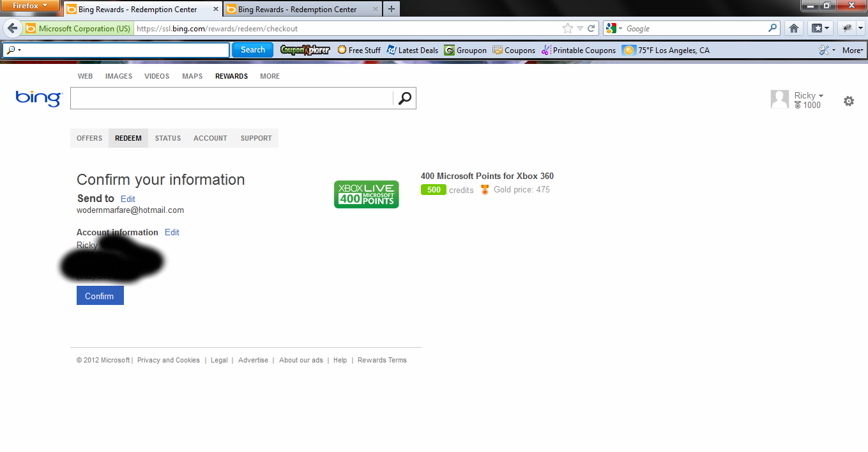The width and height of the screenshot is (868, 452).
Task: Go to Bing WEB search
Action: (85, 76)
